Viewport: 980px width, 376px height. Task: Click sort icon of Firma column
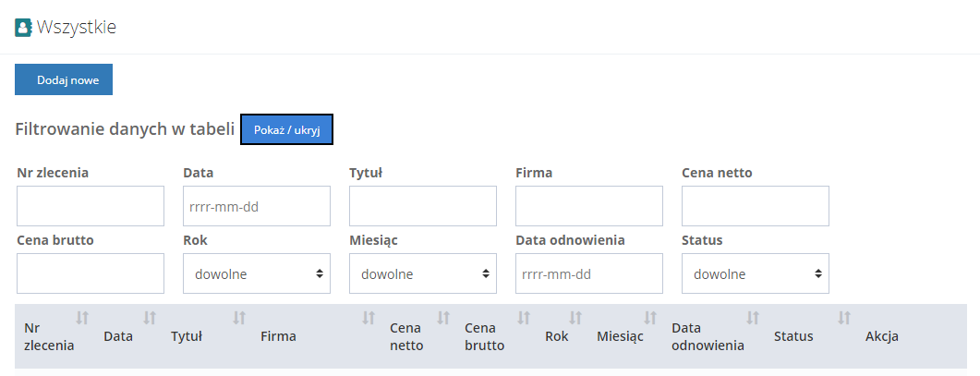point(369,318)
